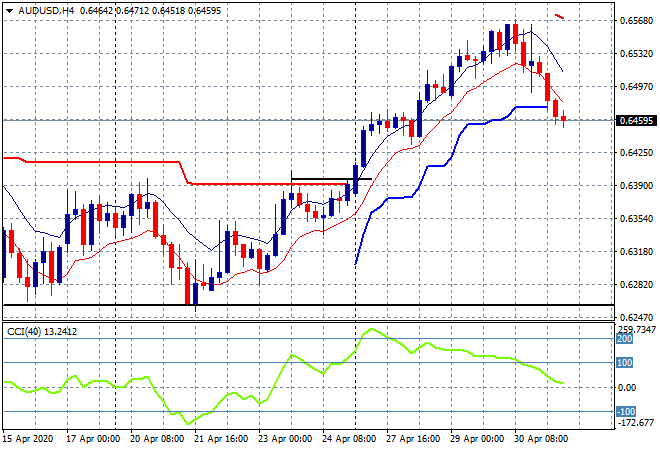Click the 0.62470 price axis label
The height and width of the screenshot is (450, 660).
(x=636, y=318)
